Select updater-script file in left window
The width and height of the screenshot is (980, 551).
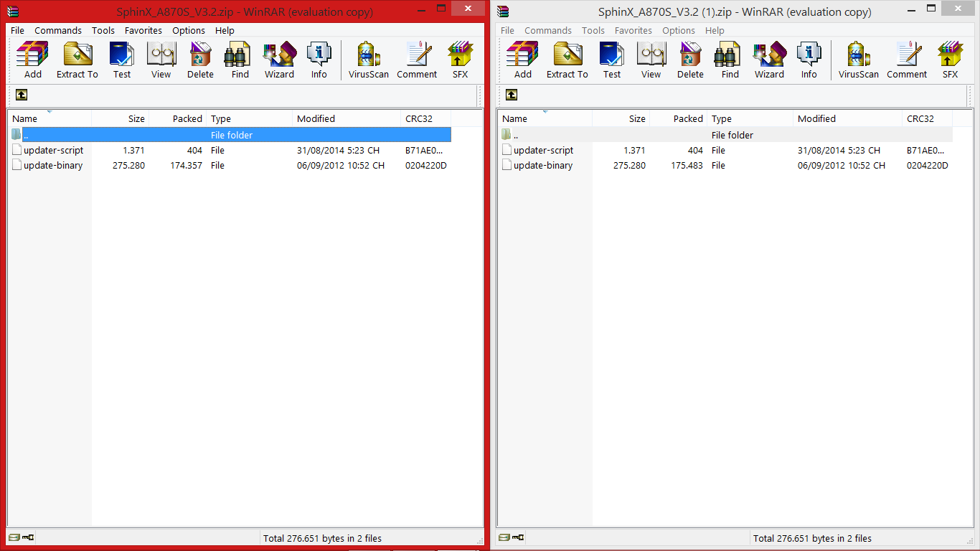[230, 150]
